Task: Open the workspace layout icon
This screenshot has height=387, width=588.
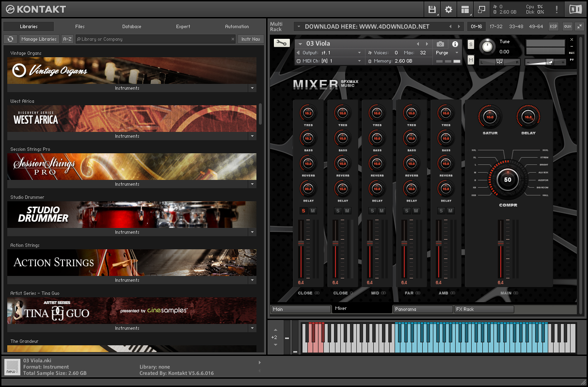Action: tap(465, 9)
